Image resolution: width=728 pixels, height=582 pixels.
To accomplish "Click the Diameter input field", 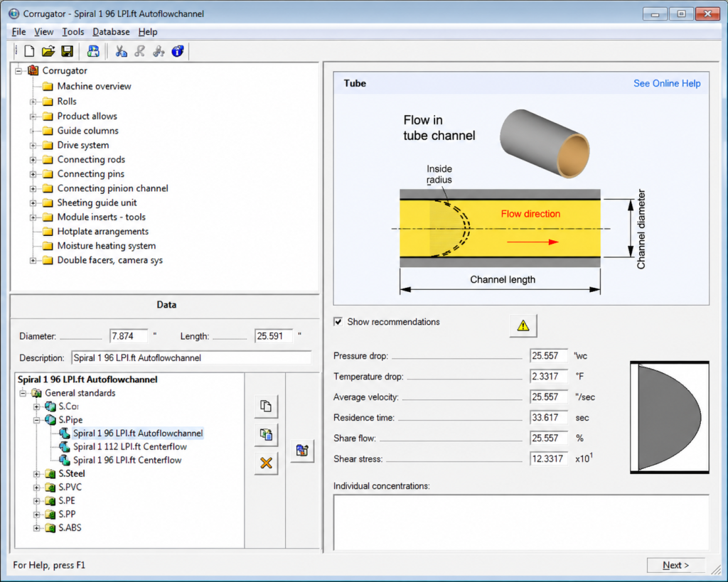I will click(x=129, y=335).
